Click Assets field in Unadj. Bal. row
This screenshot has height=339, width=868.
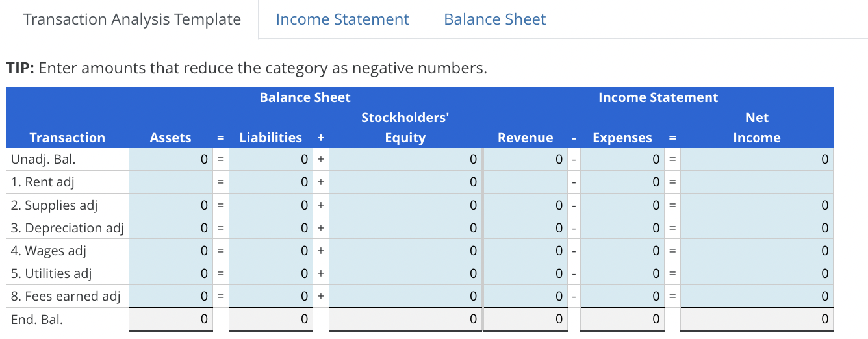tap(171, 159)
